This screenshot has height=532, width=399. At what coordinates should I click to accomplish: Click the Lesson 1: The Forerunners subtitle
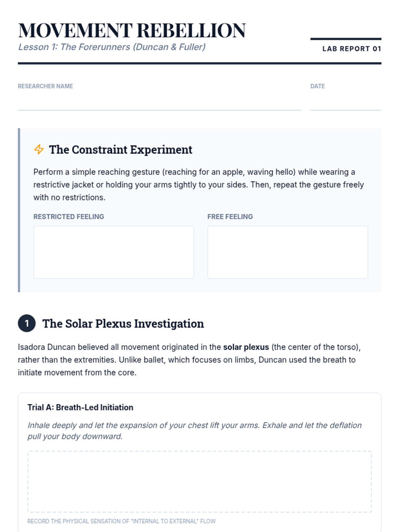click(112, 47)
